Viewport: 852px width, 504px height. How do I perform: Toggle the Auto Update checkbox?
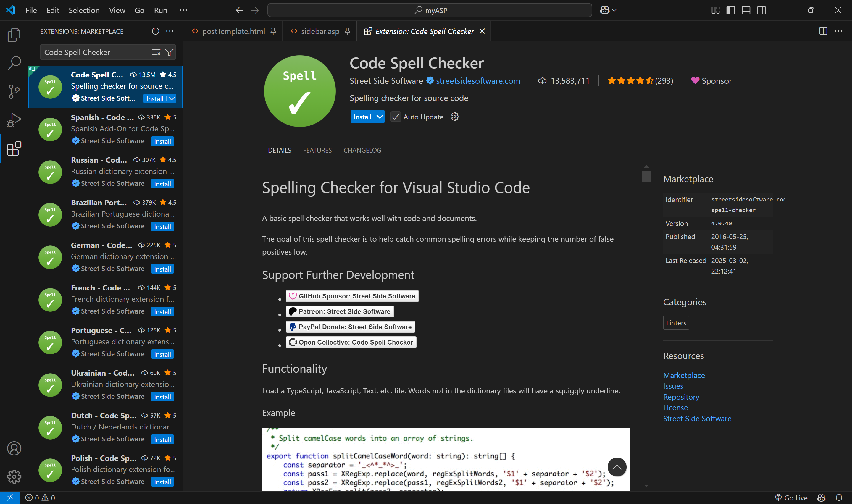tap(396, 117)
